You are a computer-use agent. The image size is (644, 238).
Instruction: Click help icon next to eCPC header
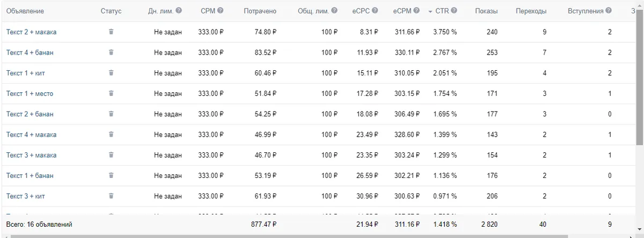(375, 11)
